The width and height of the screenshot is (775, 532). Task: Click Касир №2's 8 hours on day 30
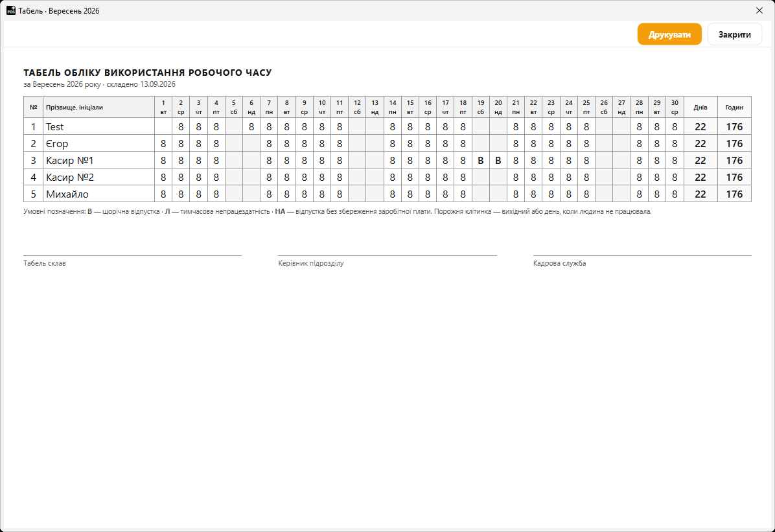pyautogui.click(x=675, y=177)
